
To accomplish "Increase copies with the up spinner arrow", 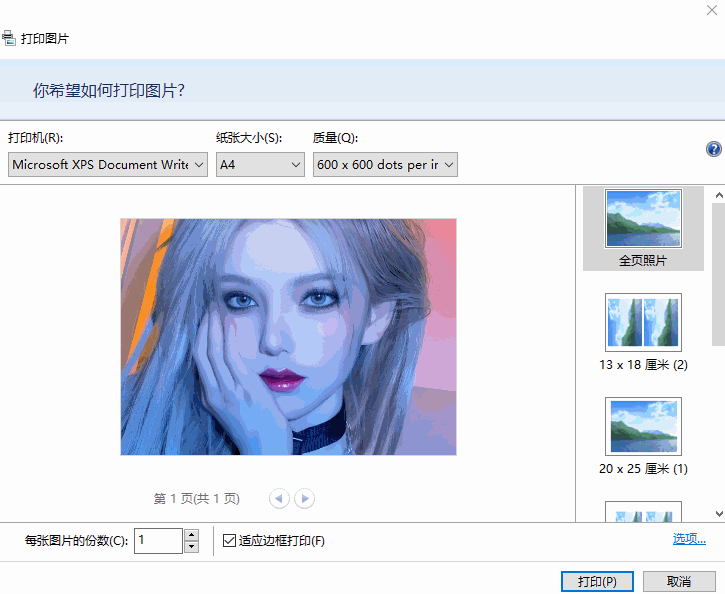I will 191,535.
